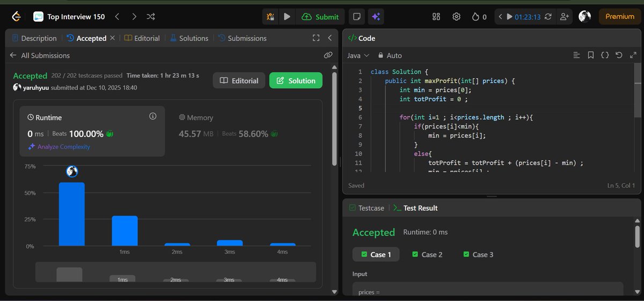This screenshot has height=301, width=644.
Task: Open settings gear icon
Action: 457,17
